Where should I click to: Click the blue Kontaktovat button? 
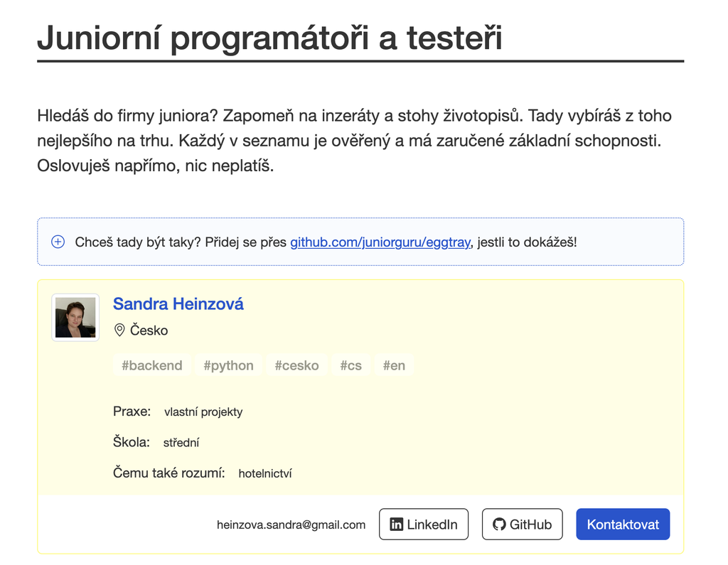pyautogui.click(x=623, y=524)
